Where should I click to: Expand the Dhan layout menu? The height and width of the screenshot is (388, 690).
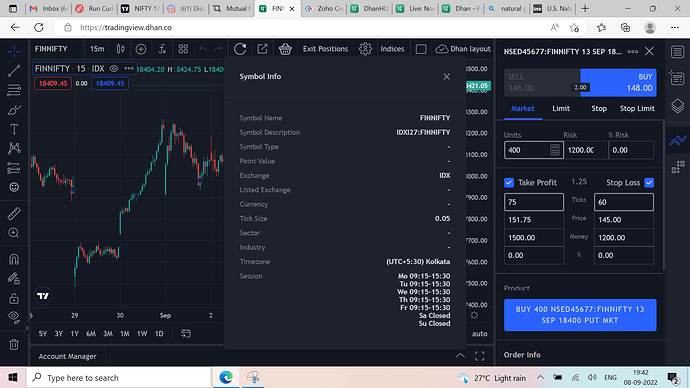click(x=463, y=49)
